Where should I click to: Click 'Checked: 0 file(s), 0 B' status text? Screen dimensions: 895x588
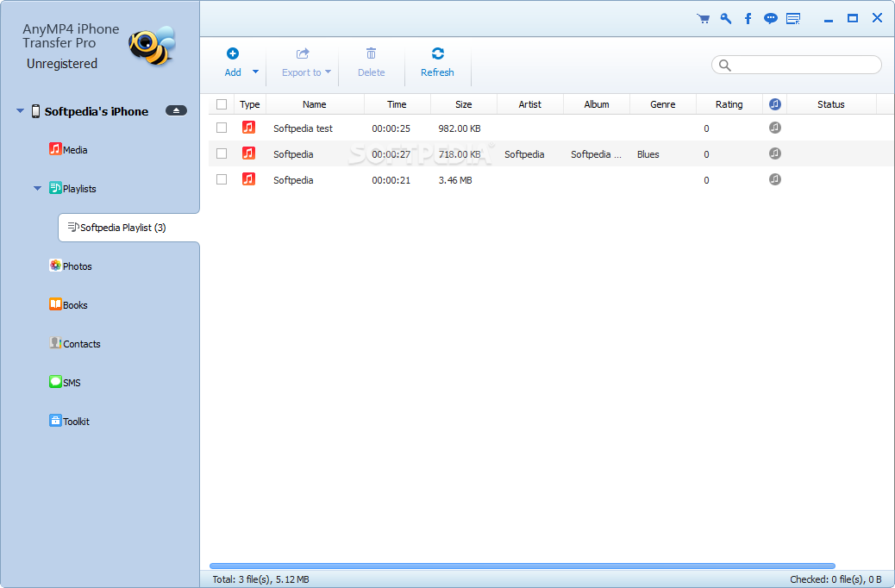[836, 579]
